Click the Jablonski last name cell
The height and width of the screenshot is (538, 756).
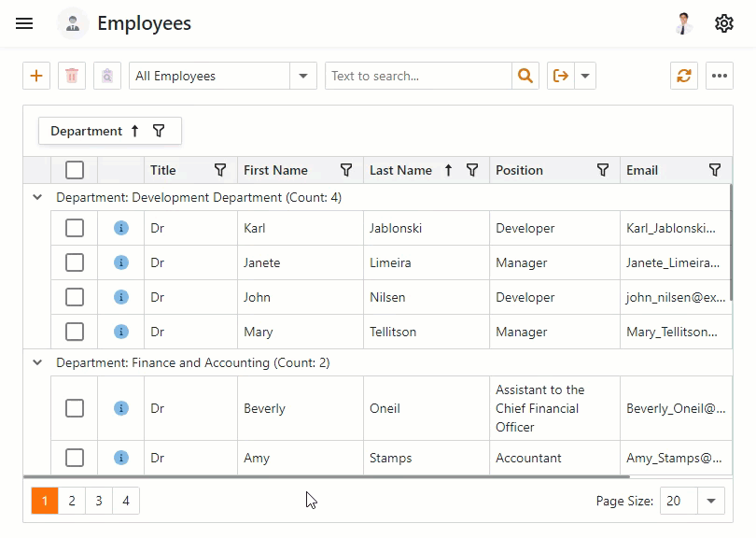[x=427, y=228]
